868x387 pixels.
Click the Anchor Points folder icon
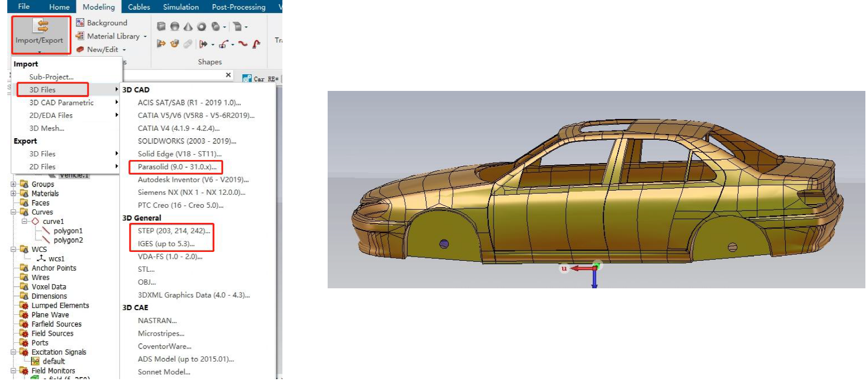click(x=24, y=268)
